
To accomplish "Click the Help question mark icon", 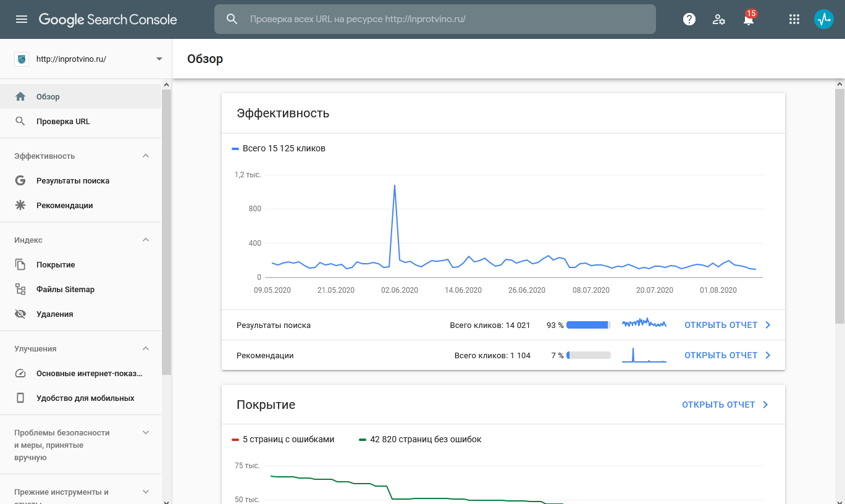I will pos(689,19).
